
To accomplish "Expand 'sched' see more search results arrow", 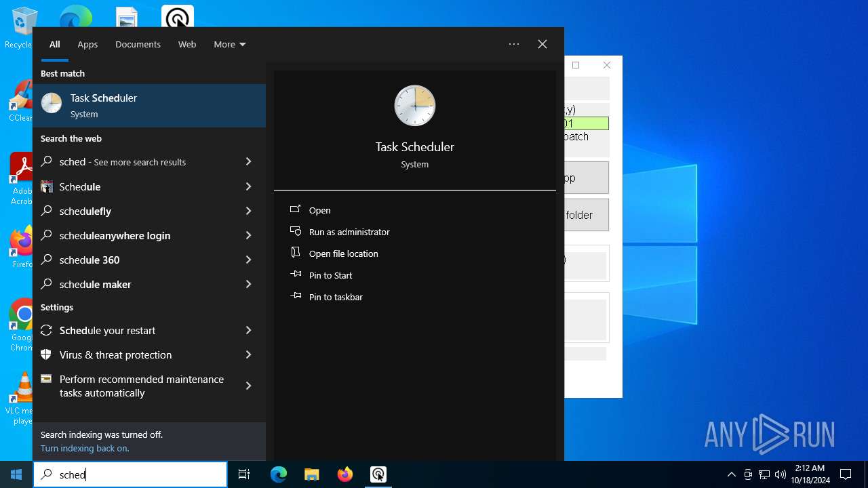I will 248,162.
